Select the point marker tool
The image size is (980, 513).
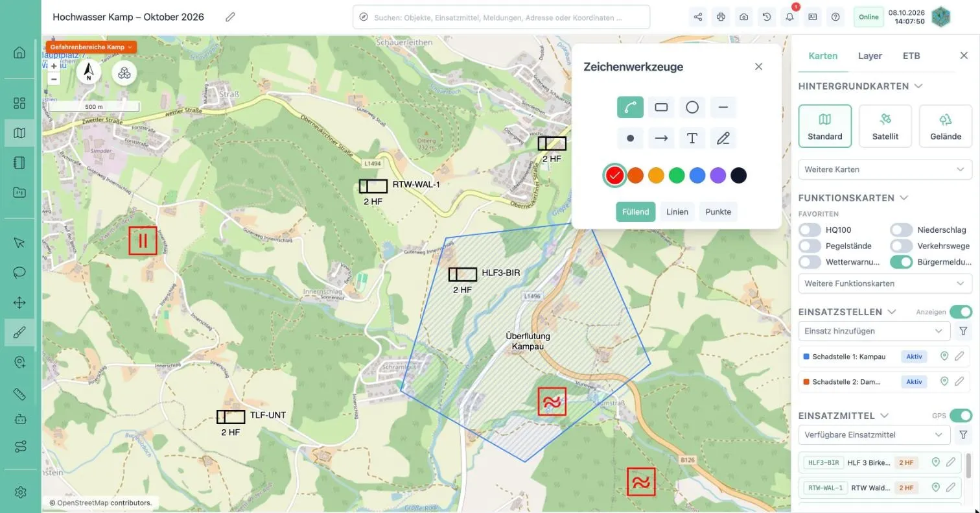click(630, 138)
